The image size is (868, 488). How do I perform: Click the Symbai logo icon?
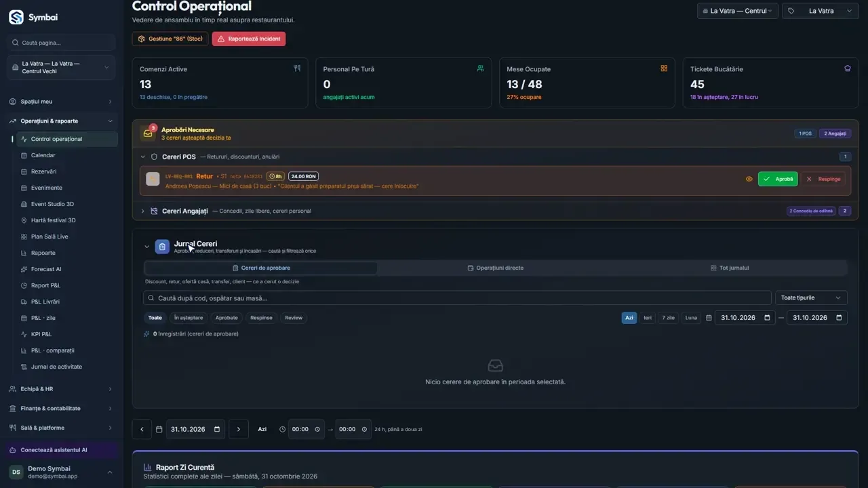16,18
